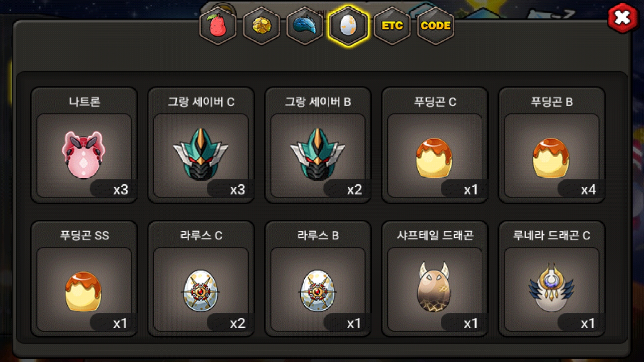Click the 라루스 C x2 quantity badge

230,323
